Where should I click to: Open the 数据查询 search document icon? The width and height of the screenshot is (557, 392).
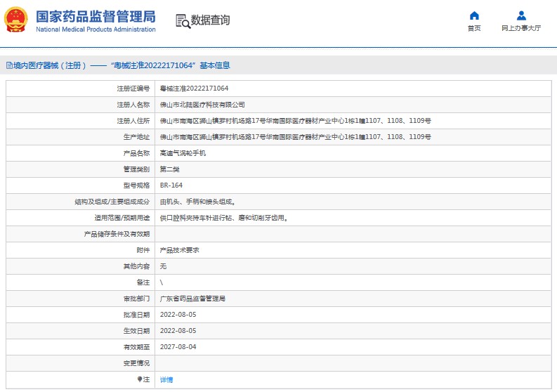coord(183,20)
